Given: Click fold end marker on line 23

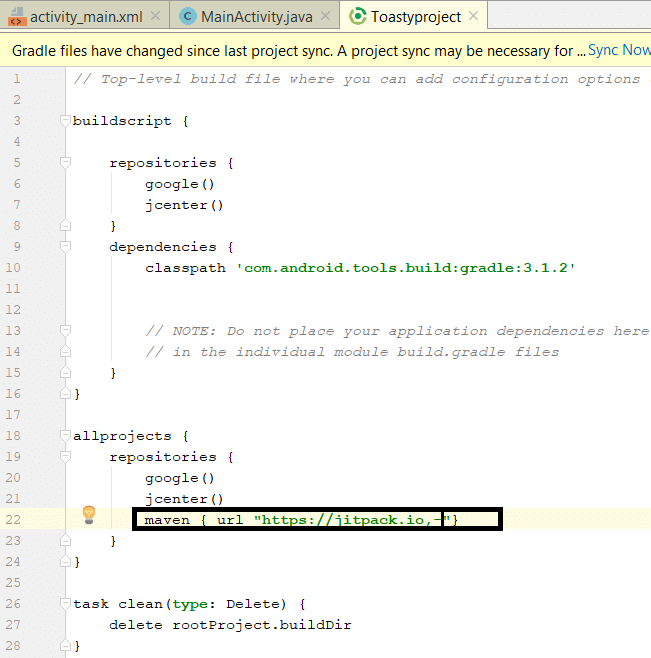Looking at the screenshot, I should click(x=65, y=540).
